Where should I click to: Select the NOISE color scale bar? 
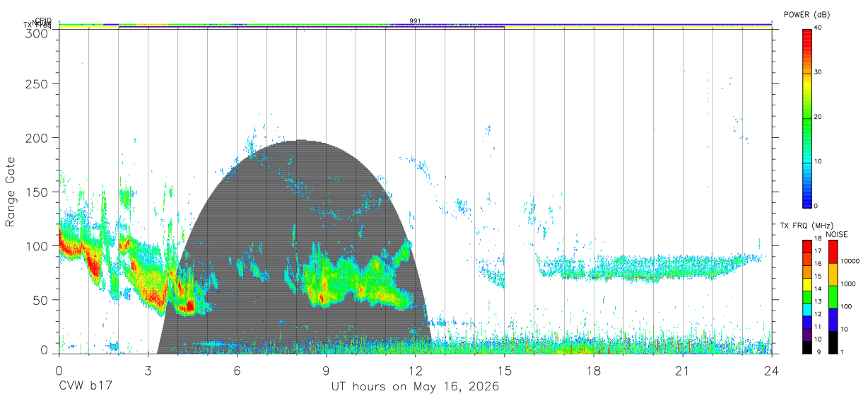[x=833, y=296]
